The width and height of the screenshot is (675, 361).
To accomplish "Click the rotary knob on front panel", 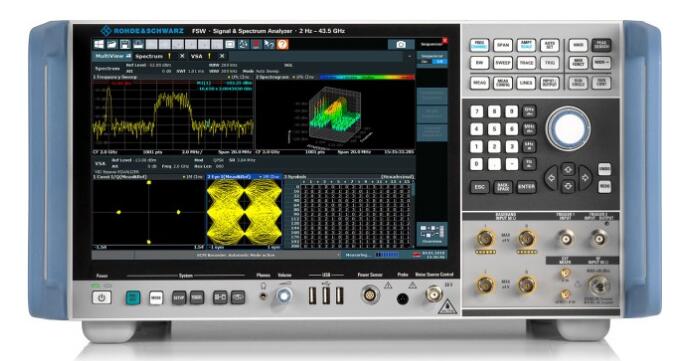I will (x=568, y=128).
